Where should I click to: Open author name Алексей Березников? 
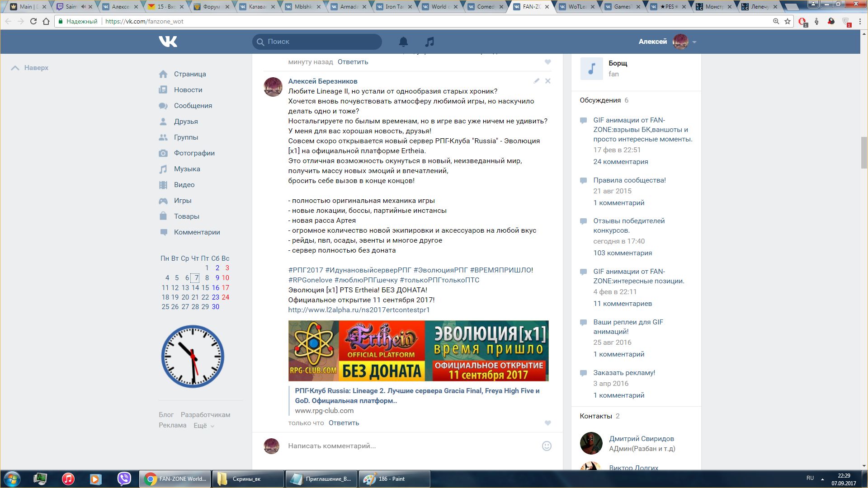point(323,81)
